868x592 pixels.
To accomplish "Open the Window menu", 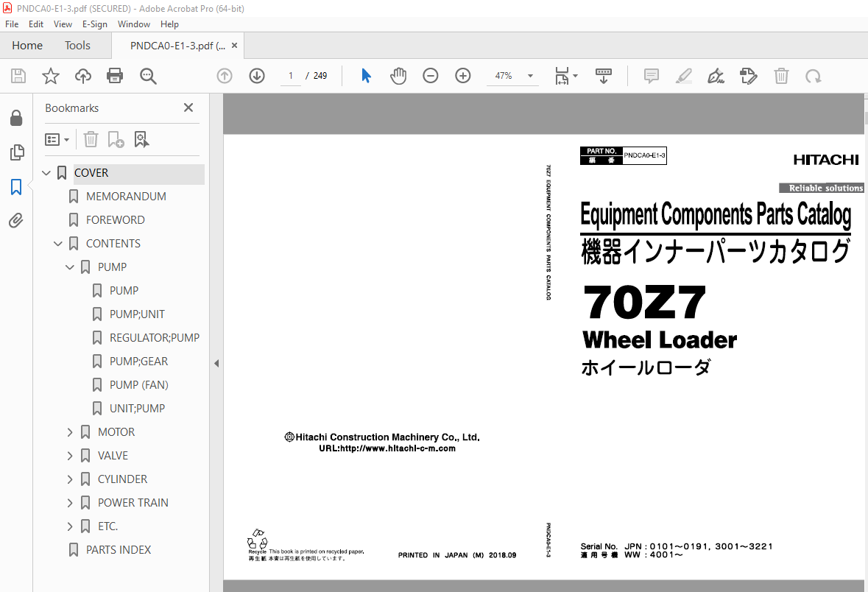I will point(133,24).
